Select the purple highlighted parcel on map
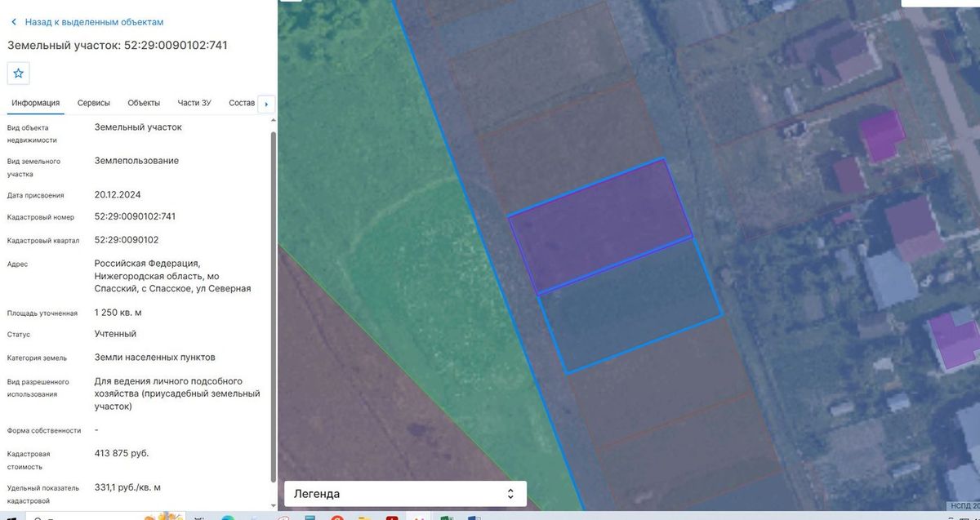This screenshot has width=980, height=520. 600,225
